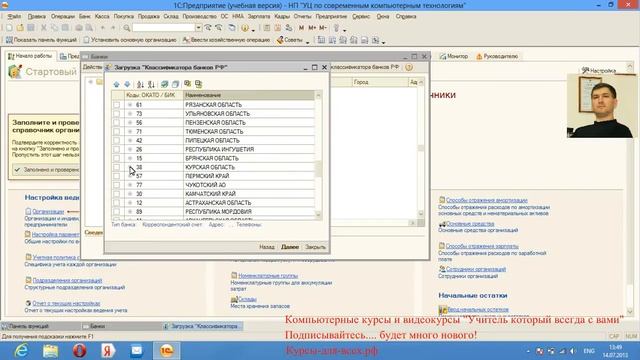Expand the АСТРАХАНСКАЯ ОБЛАСТЬ node
Viewport: 640px width, 360px height.
(x=130, y=203)
